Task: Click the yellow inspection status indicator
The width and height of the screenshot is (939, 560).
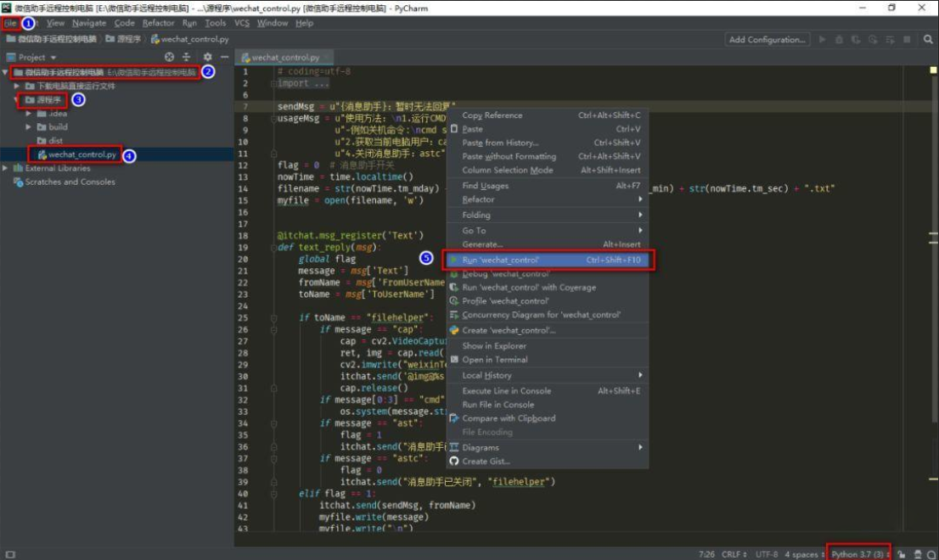Action: tap(933, 70)
